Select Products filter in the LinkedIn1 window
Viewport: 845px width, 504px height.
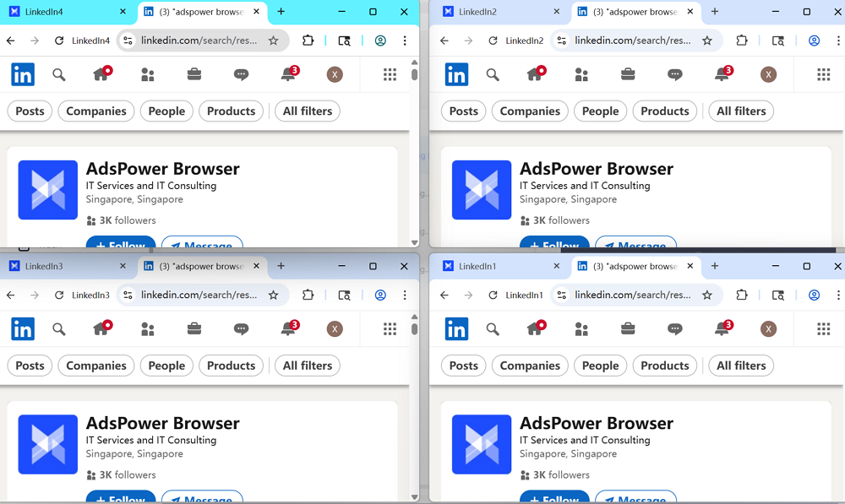(x=665, y=366)
